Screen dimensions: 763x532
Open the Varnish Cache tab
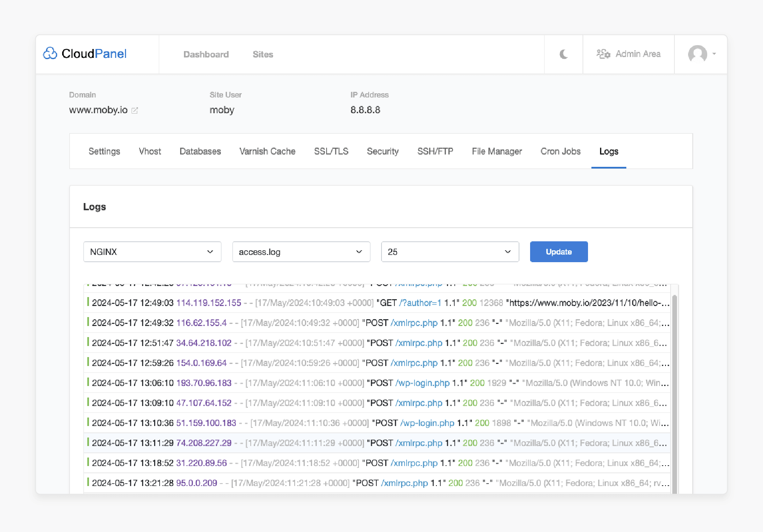pos(267,152)
